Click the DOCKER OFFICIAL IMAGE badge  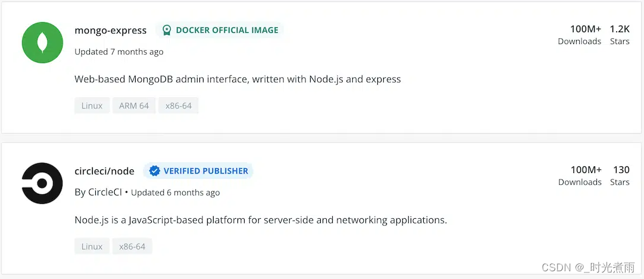220,30
